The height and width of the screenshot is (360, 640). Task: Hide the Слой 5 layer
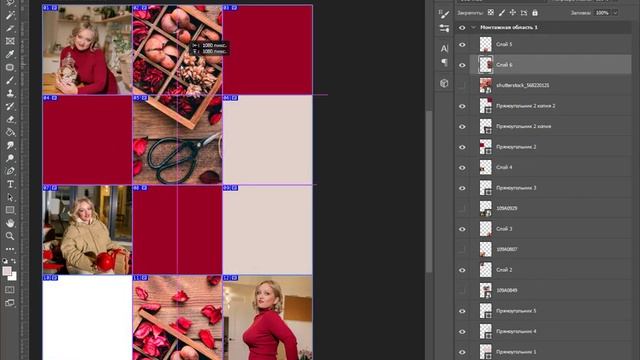462,44
